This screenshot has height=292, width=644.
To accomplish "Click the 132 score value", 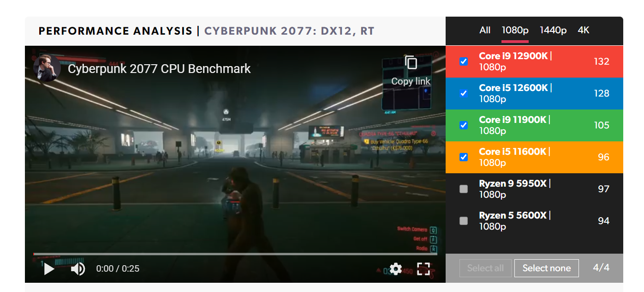I will click(602, 61).
